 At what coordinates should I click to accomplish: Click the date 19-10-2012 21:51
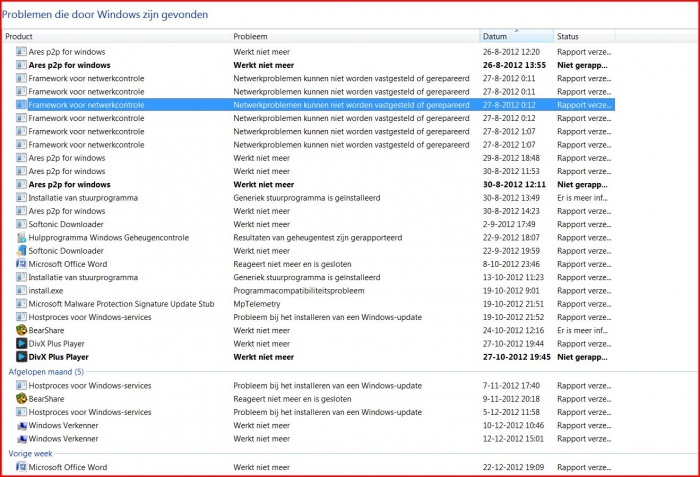513,304
